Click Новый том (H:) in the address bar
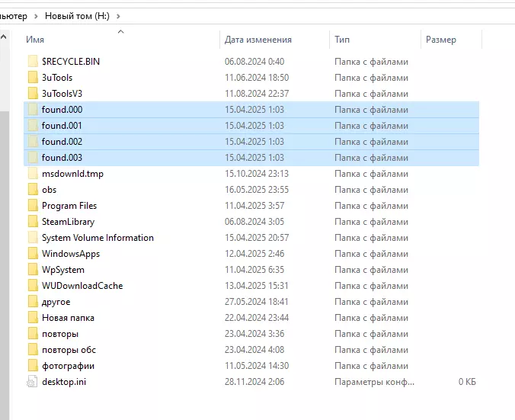Viewport: 515px width, 420px height. tap(78, 16)
